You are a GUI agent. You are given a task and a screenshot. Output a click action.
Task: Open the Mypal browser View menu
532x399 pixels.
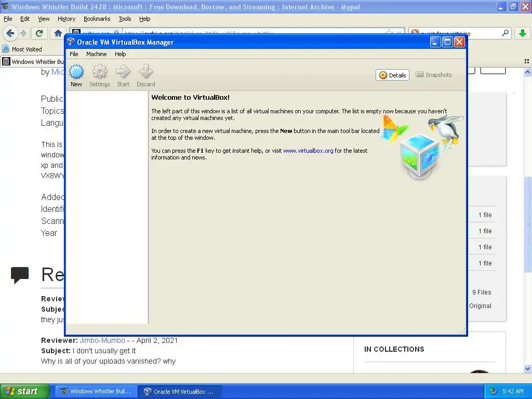(44, 19)
